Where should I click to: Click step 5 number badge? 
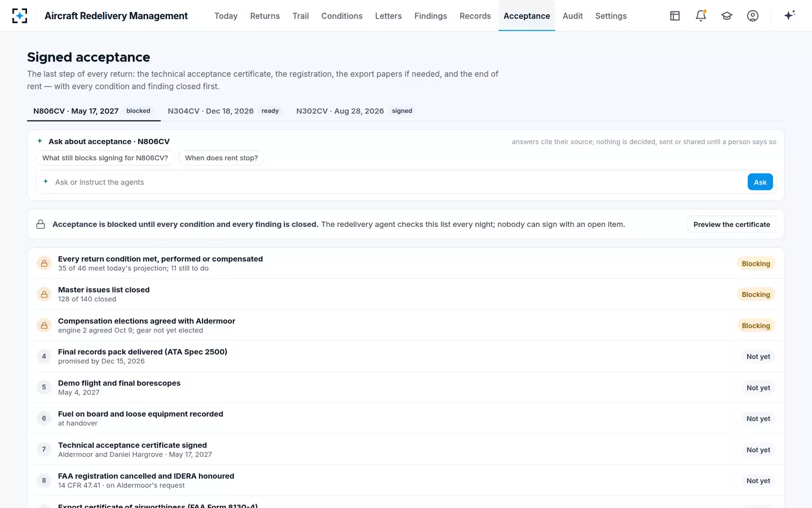pos(44,387)
